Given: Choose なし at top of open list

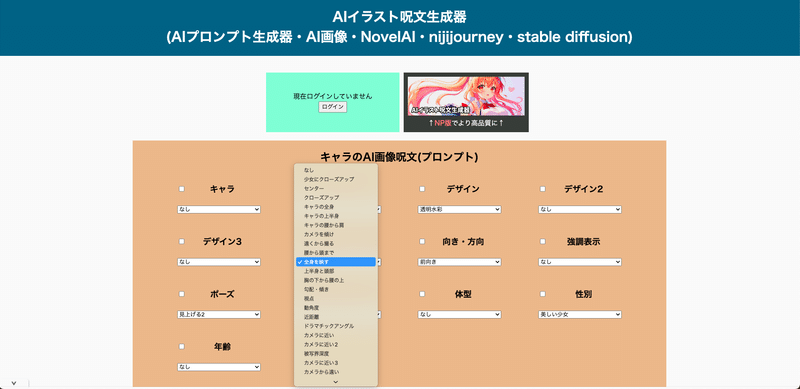Looking at the screenshot, I should tap(336, 170).
